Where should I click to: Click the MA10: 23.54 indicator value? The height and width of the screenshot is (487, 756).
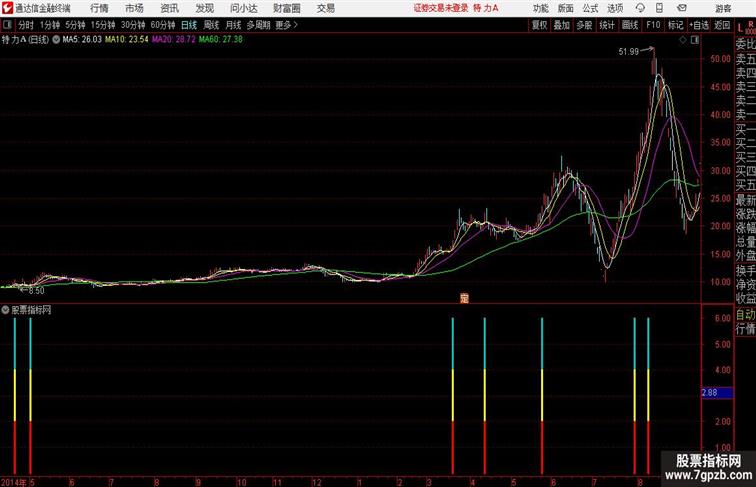pos(127,40)
